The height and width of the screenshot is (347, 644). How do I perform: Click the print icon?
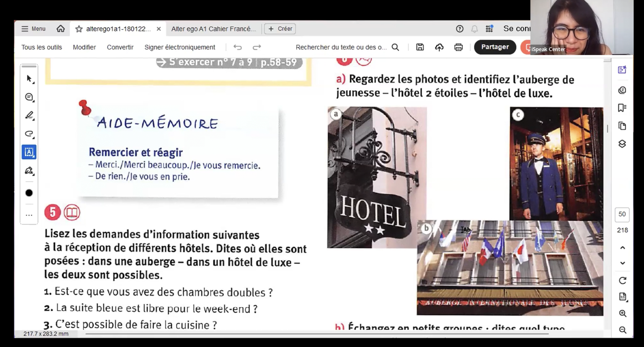458,47
